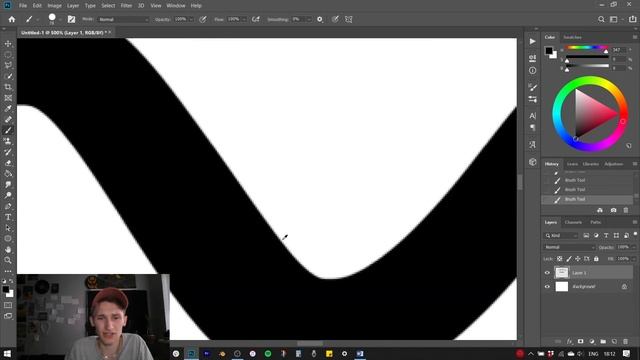Image resolution: width=640 pixels, height=360 pixels.
Task: Toggle lock all padlock icon
Action: tap(596, 259)
